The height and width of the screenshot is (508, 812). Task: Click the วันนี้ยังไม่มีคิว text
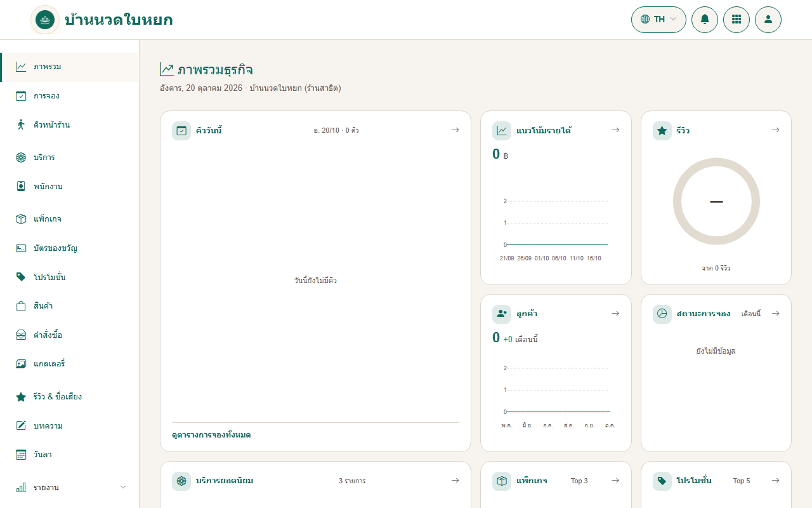315,280
